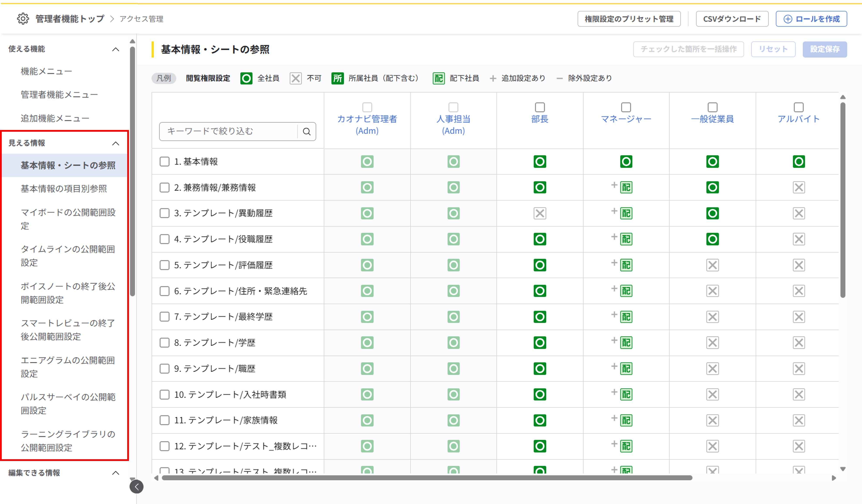
Task: Click the CSVダウンロード button
Action: [x=732, y=19]
